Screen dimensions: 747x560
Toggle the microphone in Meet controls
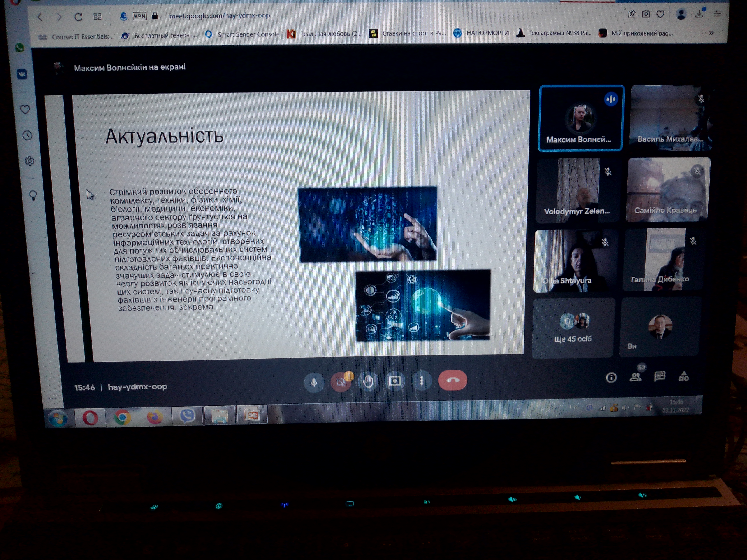[314, 382]
